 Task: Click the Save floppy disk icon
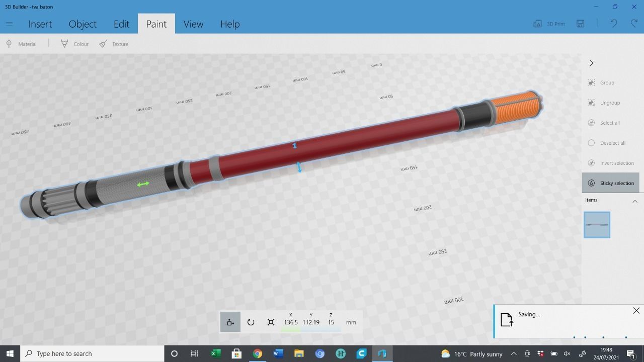[x=580, y=24]
